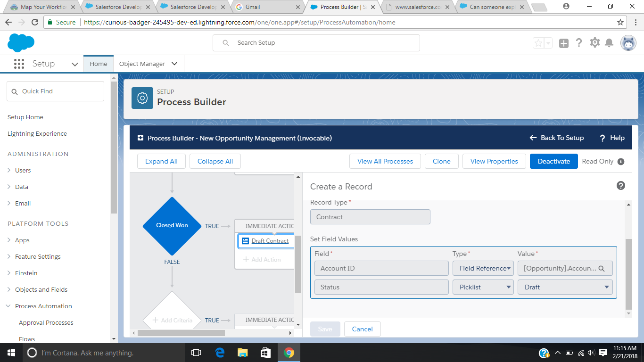Open help icon in Create a Record panel
The width and height of the screenshot is (644, 362).
(x=621, y=186)
